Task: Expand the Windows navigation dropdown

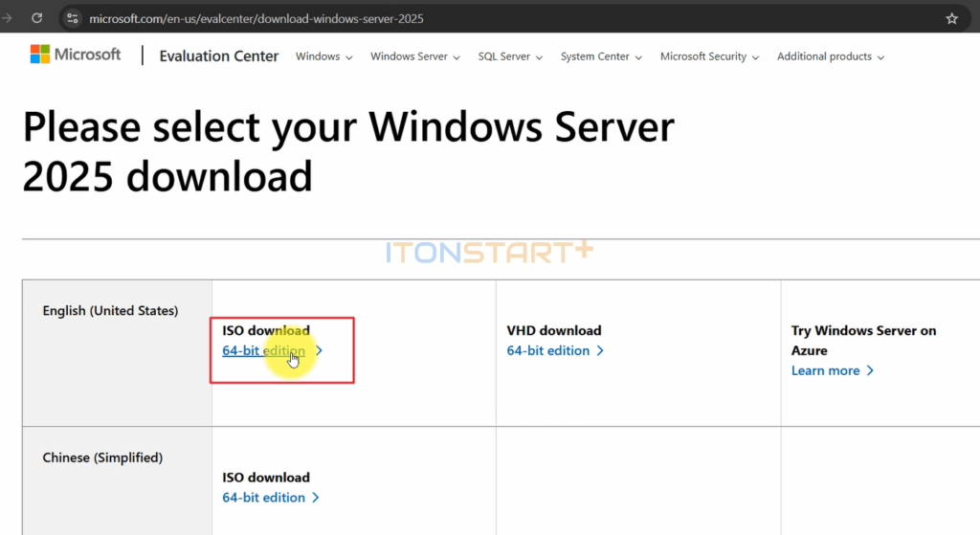Action: [x=323, y=56]
